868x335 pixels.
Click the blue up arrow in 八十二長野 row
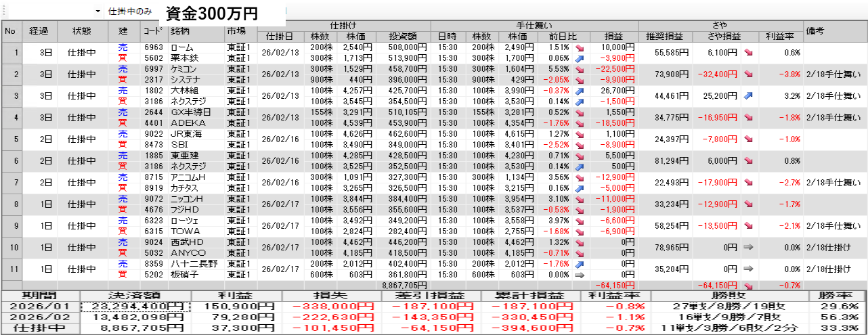click(x=580, y=264)
